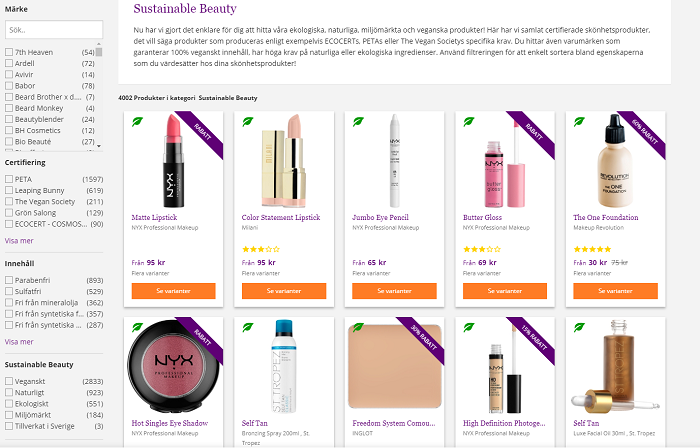The height and width of the screenshot is (448, 700).
Task: Enable the Veganskt filter checkbox
Action: point(8,382)
